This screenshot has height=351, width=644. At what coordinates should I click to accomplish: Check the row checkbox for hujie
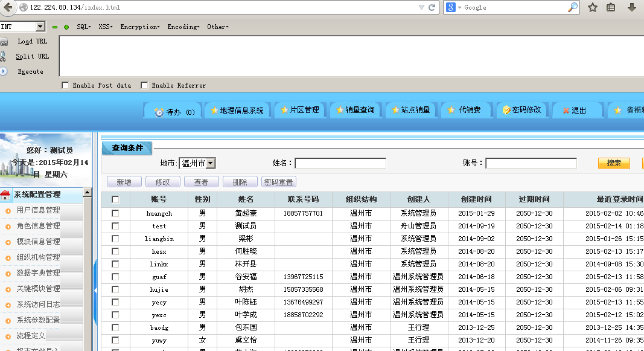[x=115, y=289]
